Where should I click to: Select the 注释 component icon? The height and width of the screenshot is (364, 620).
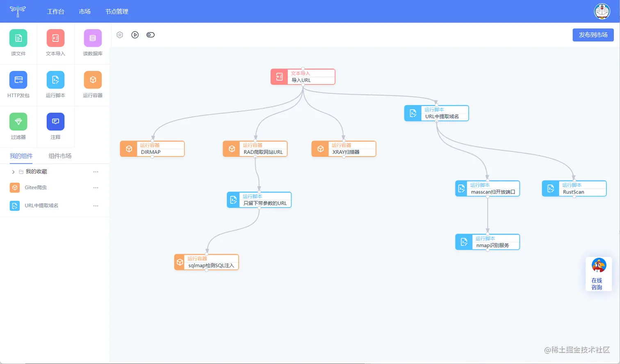pyautogui.click(x=55, y=122)
